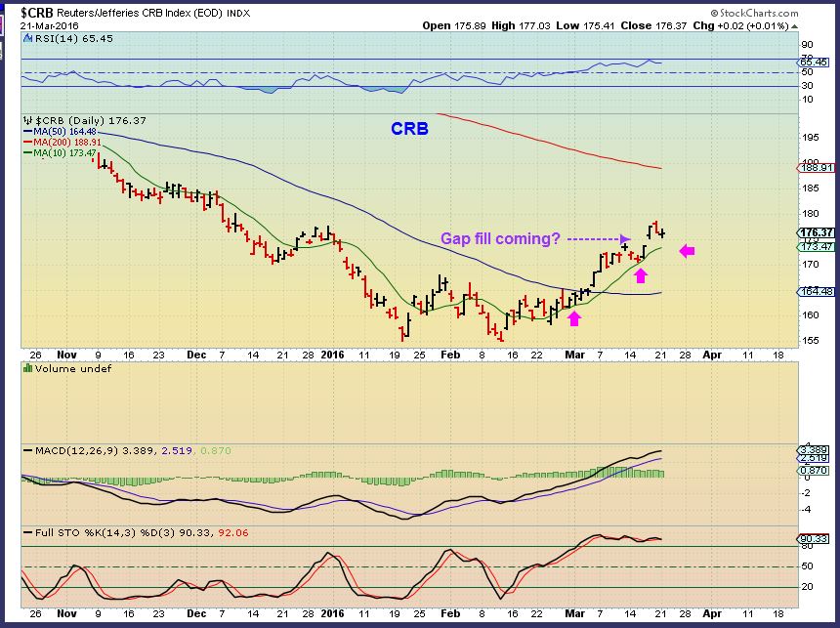
Task: Click the INDX exchange label
Action: (x=238, y=14)
